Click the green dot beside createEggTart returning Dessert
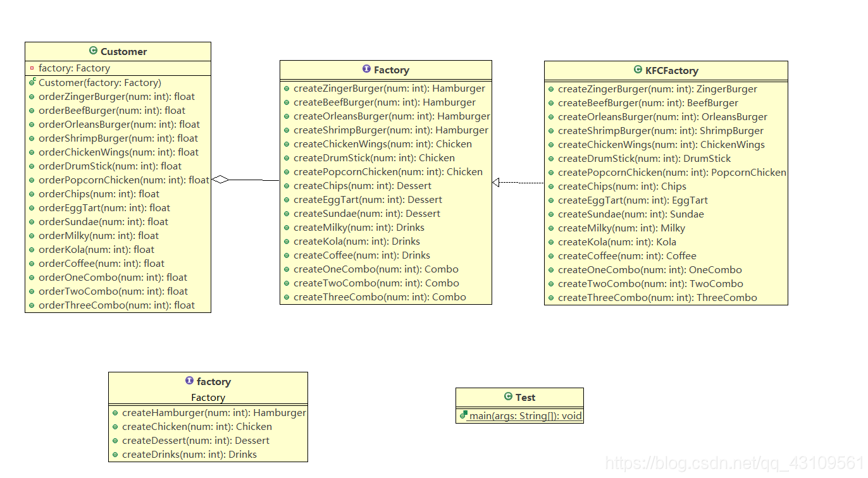Viewport: 868px width, 478px height. [287, 200]
